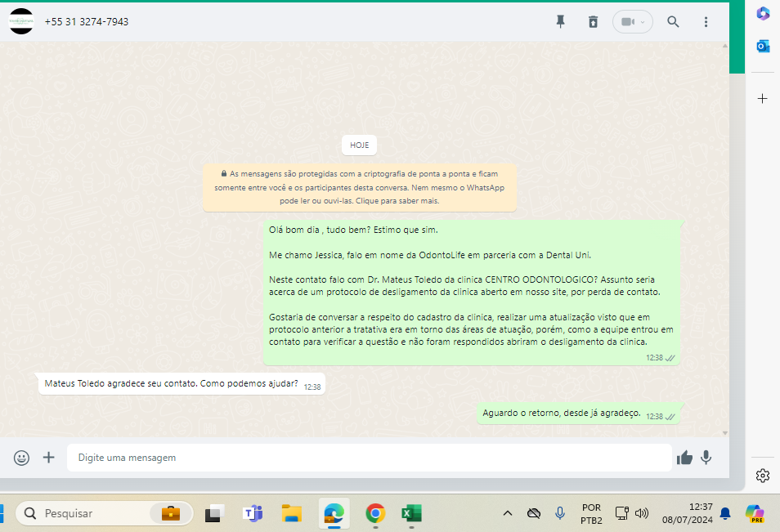Click the OneDrive cloud tray icon
The width and height of the screenshot is (780, 532).
(x=534, y=513)
